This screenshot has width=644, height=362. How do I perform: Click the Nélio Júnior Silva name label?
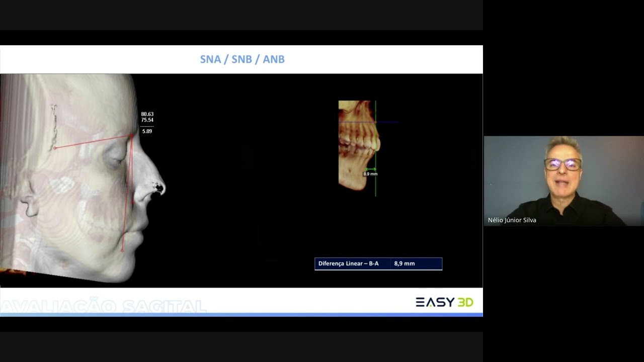512,220
